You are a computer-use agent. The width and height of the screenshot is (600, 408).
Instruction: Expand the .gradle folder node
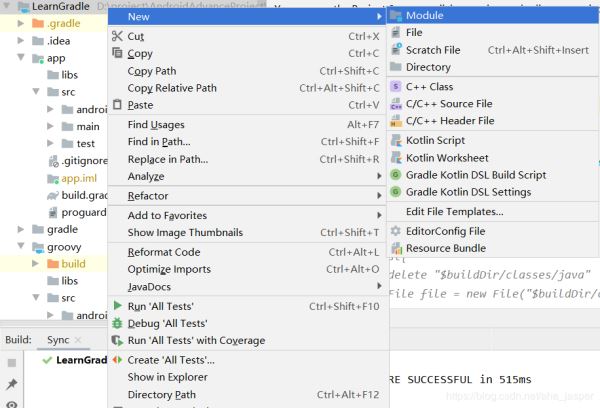tap(22, 23)
